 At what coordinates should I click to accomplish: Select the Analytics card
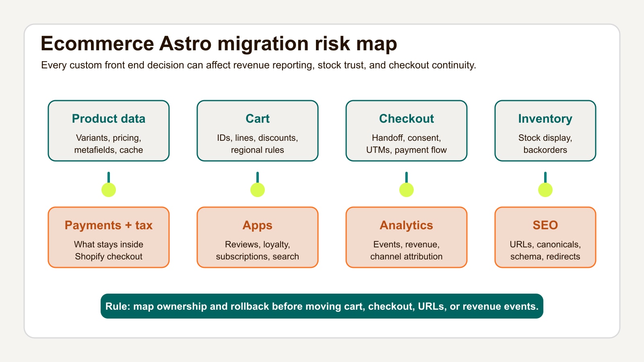pyautogui.click(x=407, y=237)
